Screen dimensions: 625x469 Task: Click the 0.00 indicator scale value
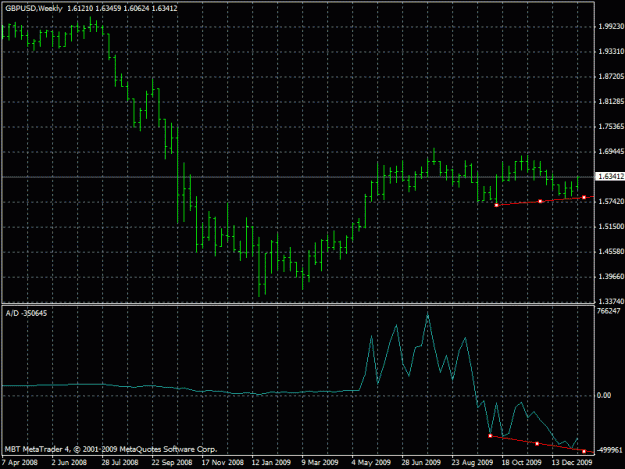click(x=604, y=395)
